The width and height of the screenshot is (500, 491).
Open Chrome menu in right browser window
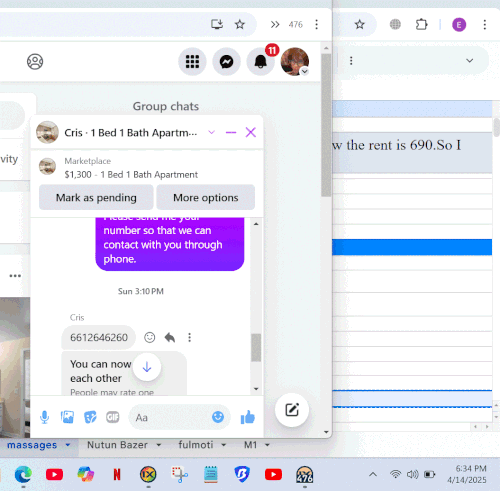[485, 24]
